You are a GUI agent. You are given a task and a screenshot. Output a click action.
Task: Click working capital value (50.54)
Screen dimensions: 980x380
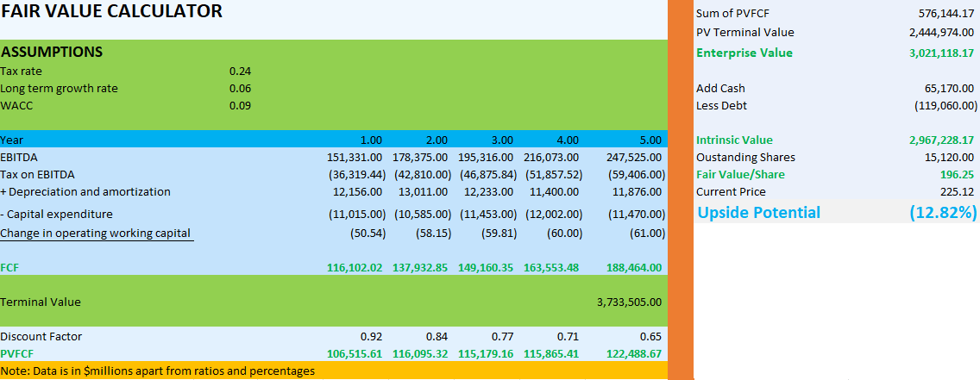[x=367, y=234]
